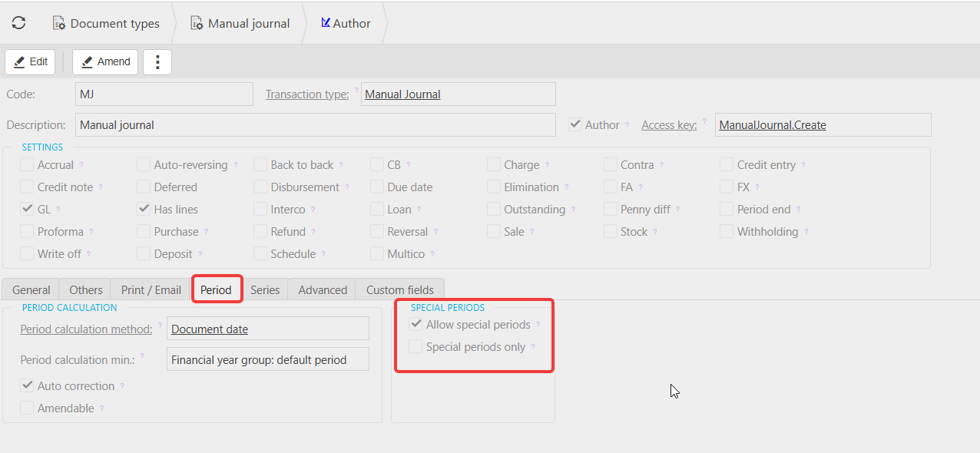Click the Author breadcrumb pencil icon

(326, 23)
